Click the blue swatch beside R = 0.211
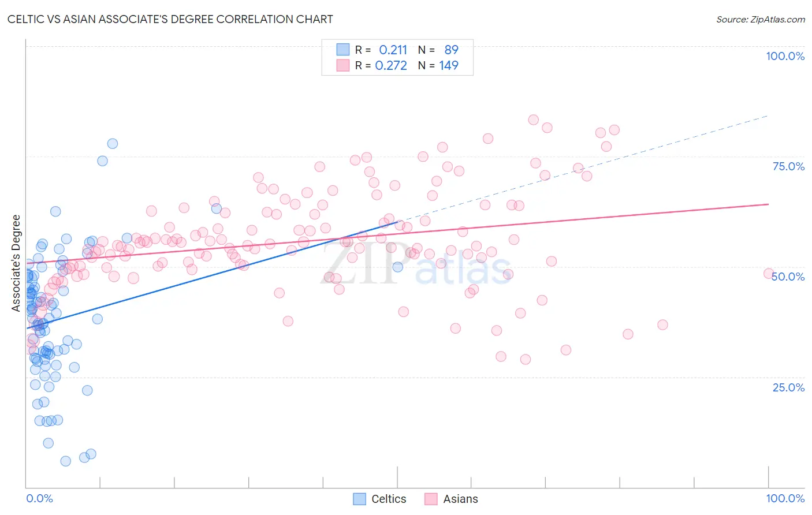 [343, 50]
